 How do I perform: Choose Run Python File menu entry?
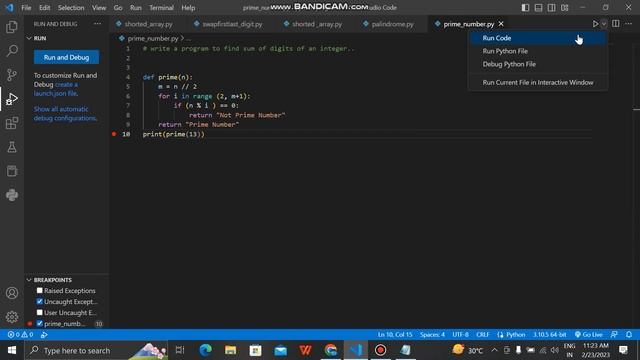click(538, 51)
